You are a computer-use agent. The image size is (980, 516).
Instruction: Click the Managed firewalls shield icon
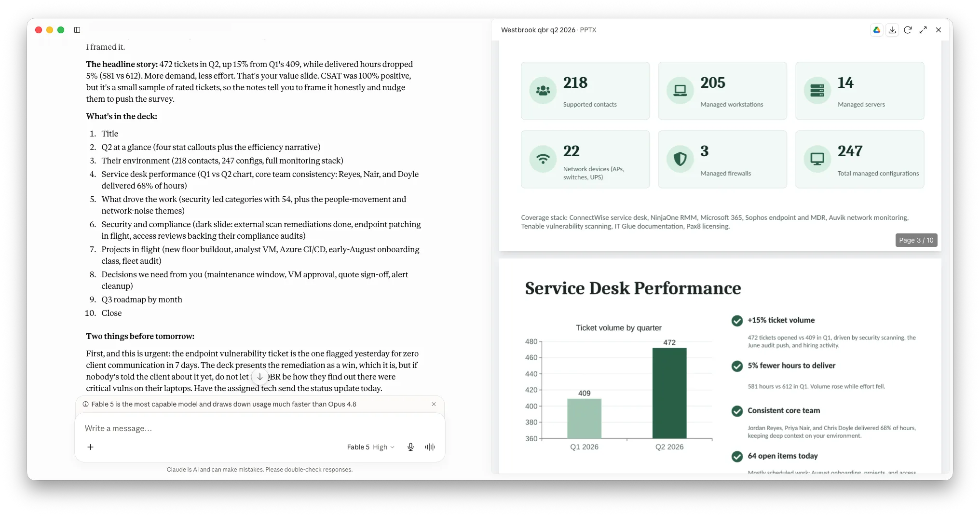(x=680, y=159)
